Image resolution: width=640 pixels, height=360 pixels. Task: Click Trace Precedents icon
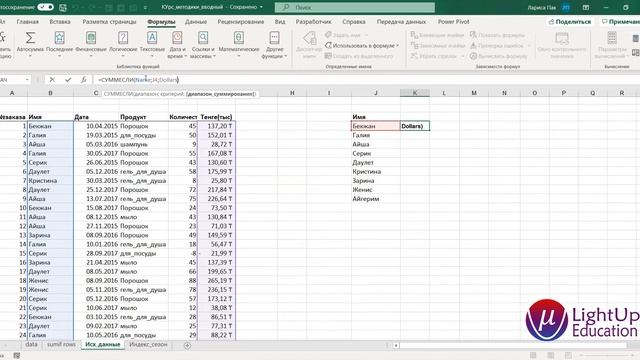click(x=414, y=35)
